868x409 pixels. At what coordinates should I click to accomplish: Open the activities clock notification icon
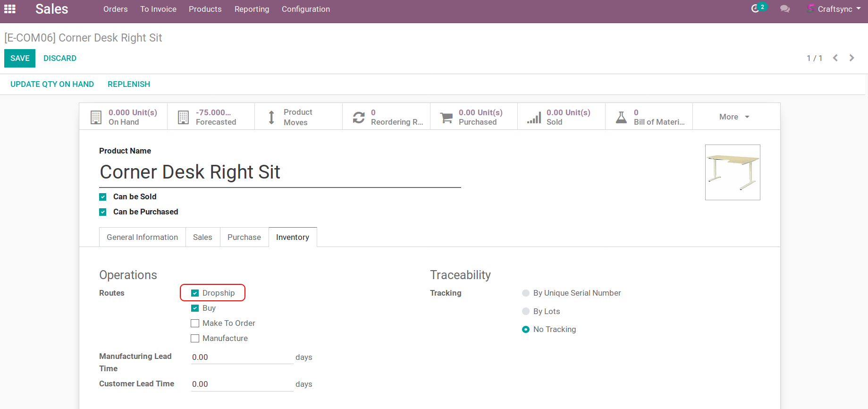[x=756, y=9]
